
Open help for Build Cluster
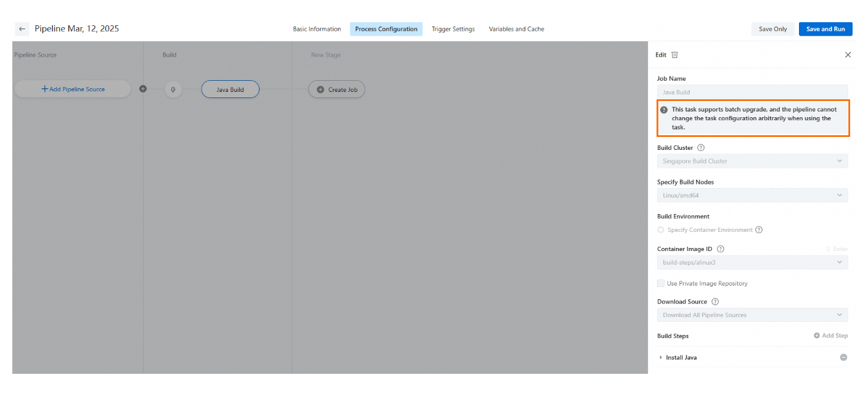(701, 148)
